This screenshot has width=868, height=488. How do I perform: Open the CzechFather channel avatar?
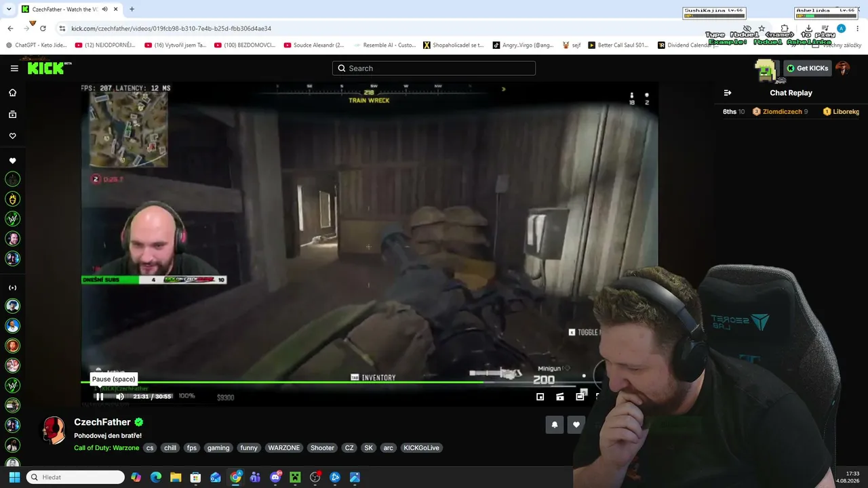point(54,430)
